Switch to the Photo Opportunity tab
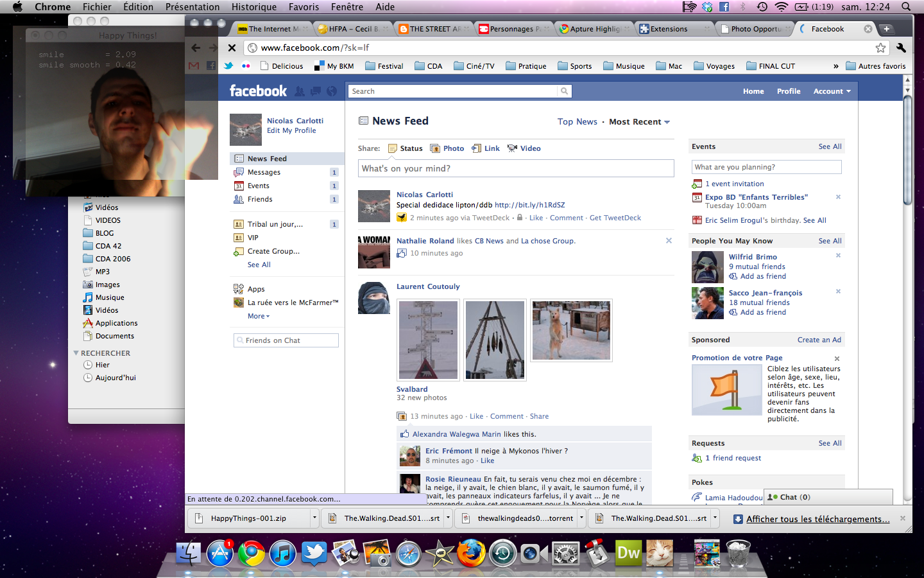Viewport: 924px width, 578px height. pos(755,29)
